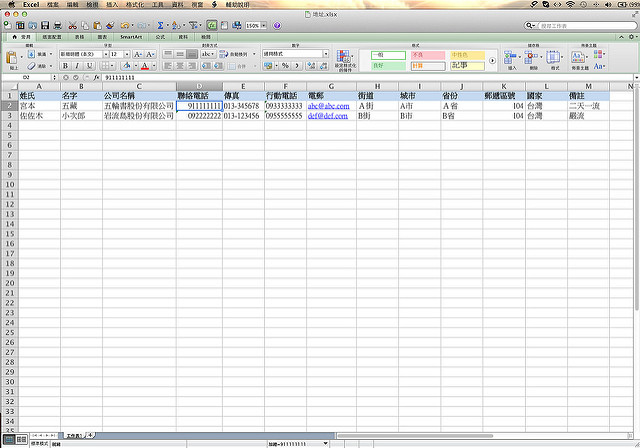Collapse the ribbon with caret button
Screen dimensions: 640x448
tap(621, 37)
